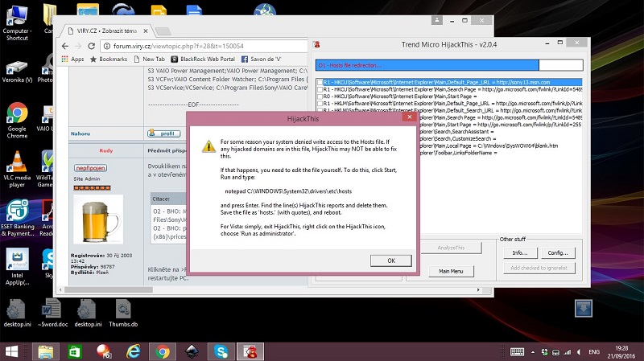Viewport: 644px width, 361px height.
Task: Click AnalyzeThis button in HijackThis
Action: (x=451, y=248)
